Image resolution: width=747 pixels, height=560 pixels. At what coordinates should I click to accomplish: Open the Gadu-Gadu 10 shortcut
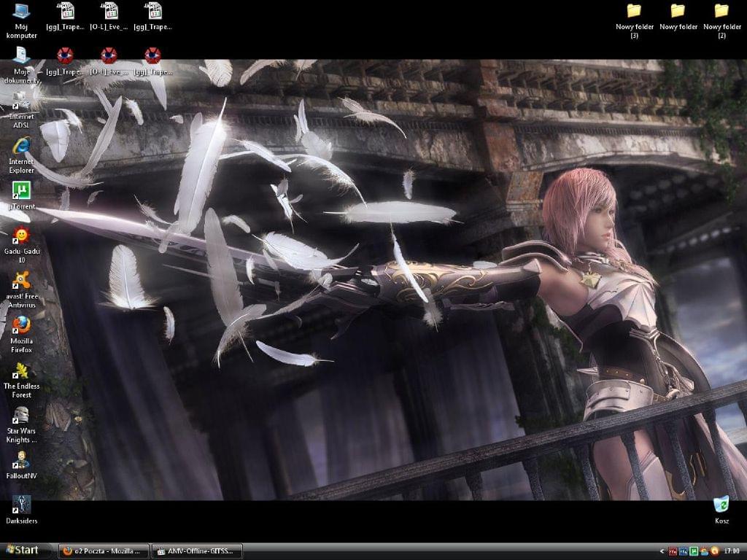21,245
